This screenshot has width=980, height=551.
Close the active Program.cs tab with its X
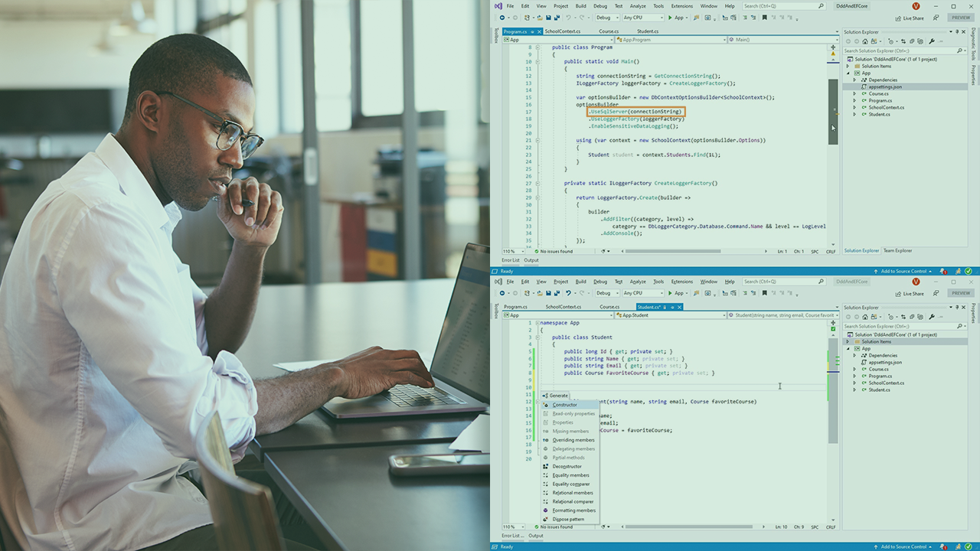(x=538, y=31)
